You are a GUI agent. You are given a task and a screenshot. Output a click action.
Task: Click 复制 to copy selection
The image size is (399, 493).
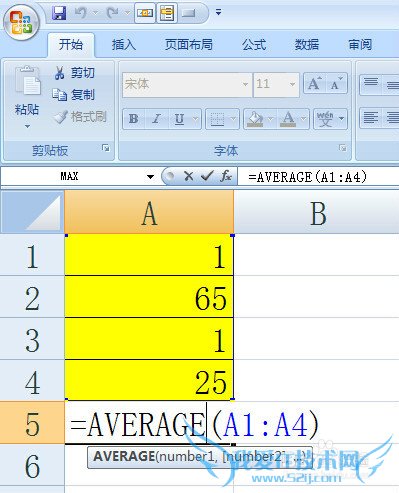(x=74, y=95)
